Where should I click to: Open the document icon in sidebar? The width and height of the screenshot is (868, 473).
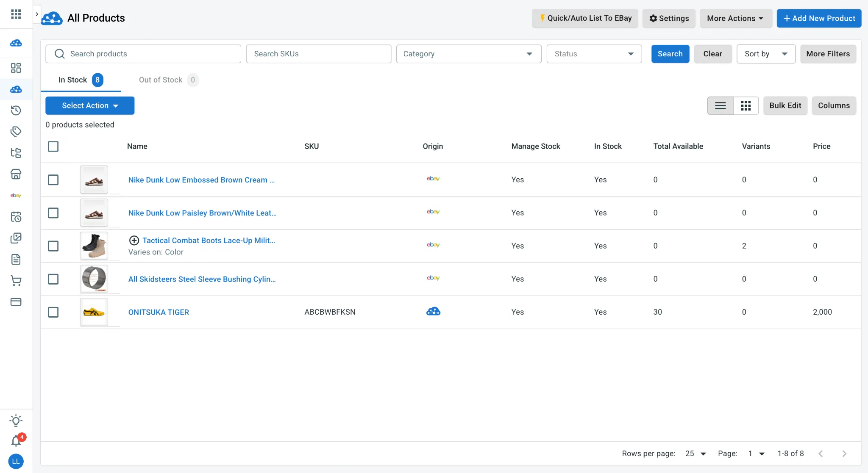16,259
